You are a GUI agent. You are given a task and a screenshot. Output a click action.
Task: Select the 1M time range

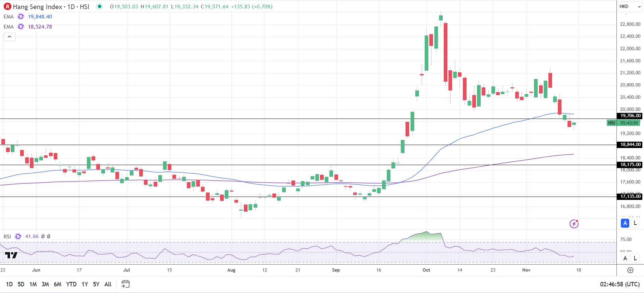(x=33, y=284)
